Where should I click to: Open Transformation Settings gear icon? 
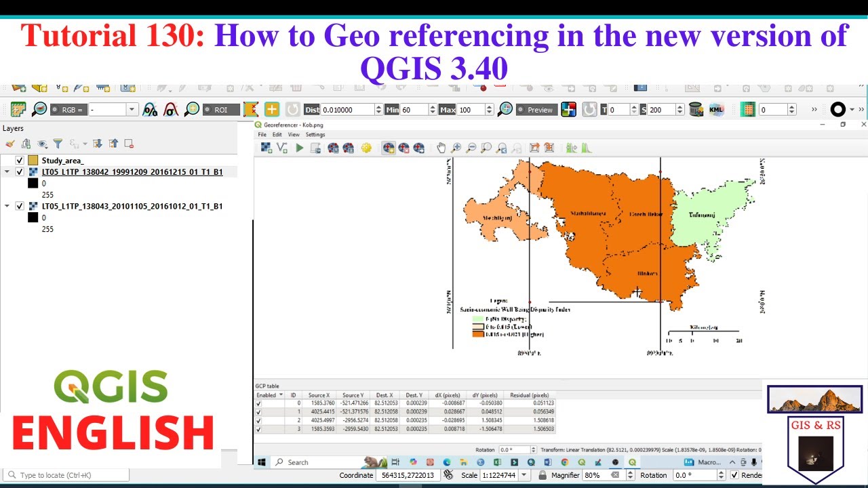tap(366, 148)
